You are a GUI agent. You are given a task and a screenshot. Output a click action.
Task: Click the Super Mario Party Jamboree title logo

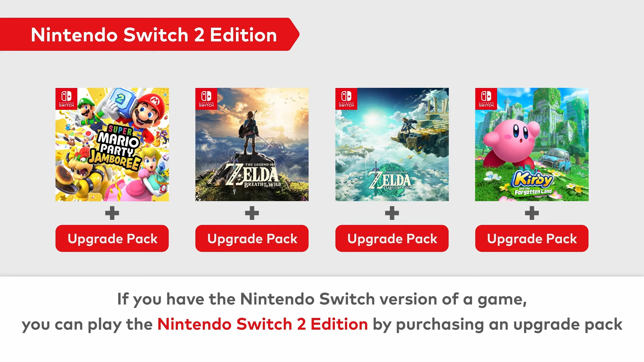(x=119, y=147)
